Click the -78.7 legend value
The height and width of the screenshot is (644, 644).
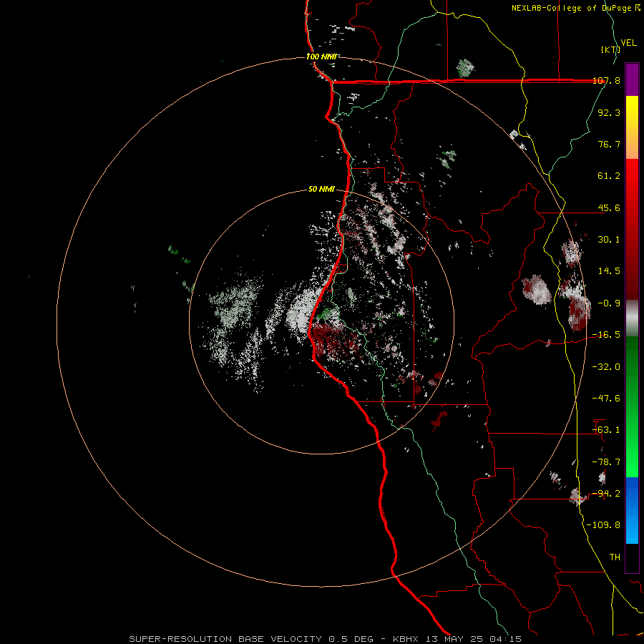click(x=607, y=462)
